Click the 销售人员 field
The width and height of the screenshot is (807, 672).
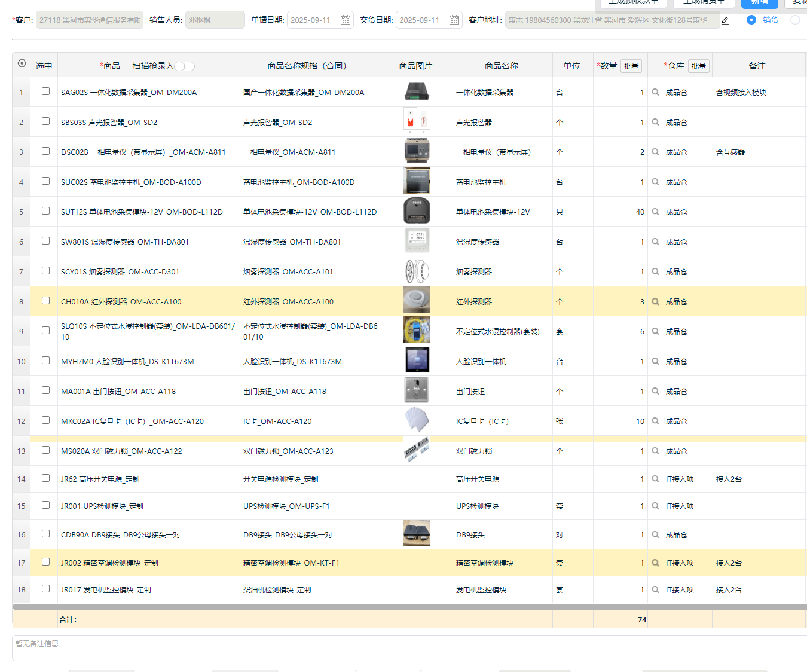click(215, 20)
